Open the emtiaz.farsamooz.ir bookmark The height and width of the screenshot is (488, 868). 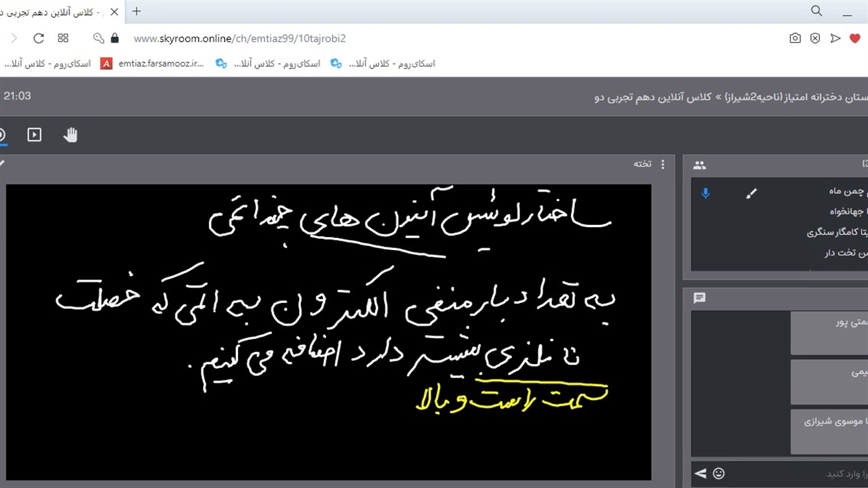click(153, 64)
